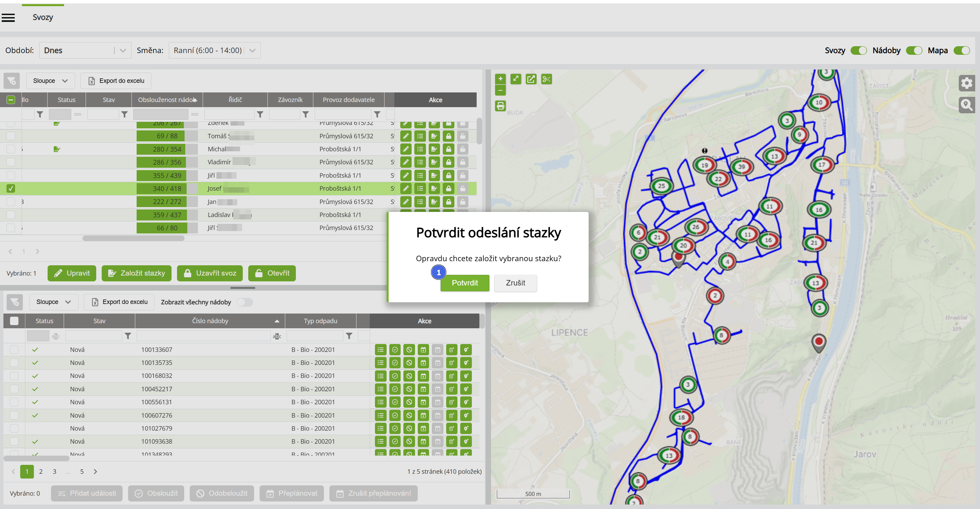Viewport: 980px width, 509px height.
Task: Go to page 2 of containers
Action: (x=41, y=471)
